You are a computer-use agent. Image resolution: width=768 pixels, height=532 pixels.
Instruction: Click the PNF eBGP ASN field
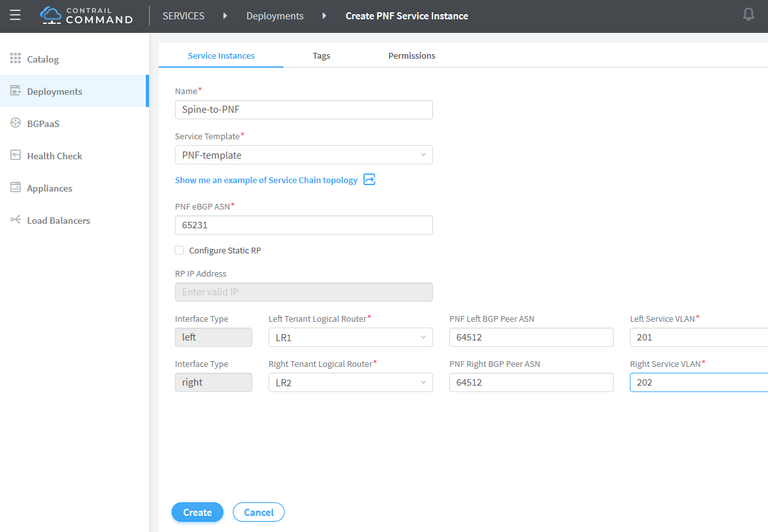point(303,225)
